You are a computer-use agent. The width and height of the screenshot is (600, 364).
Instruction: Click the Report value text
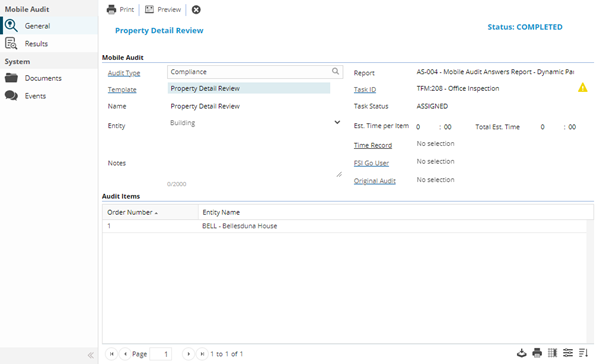(x=495, y=72)
